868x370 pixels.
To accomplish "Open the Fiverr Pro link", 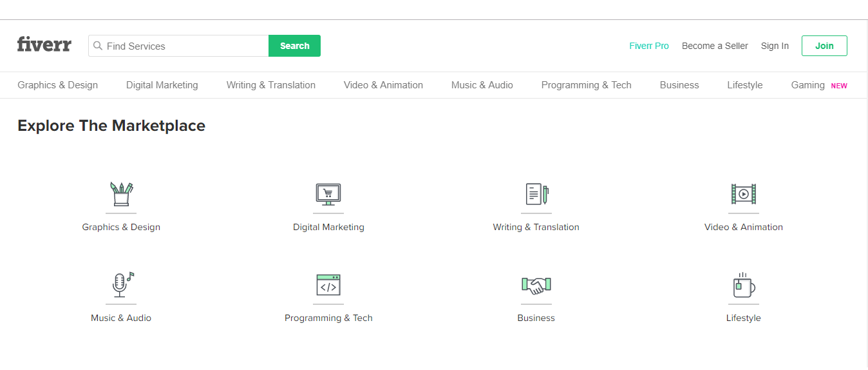I will pyautogui.click(x=649, y=46).
